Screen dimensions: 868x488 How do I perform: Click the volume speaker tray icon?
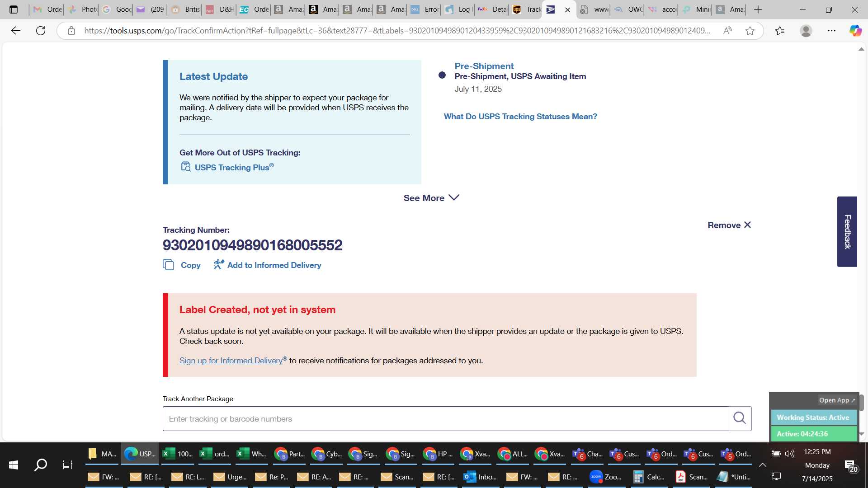coord(790,454)
